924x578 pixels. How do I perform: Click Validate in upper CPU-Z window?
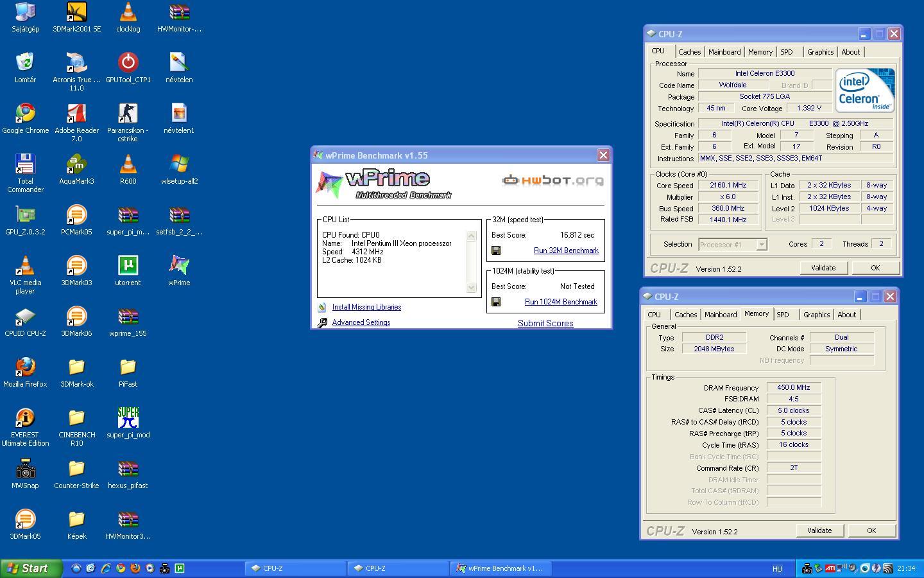tap(823, 268)
